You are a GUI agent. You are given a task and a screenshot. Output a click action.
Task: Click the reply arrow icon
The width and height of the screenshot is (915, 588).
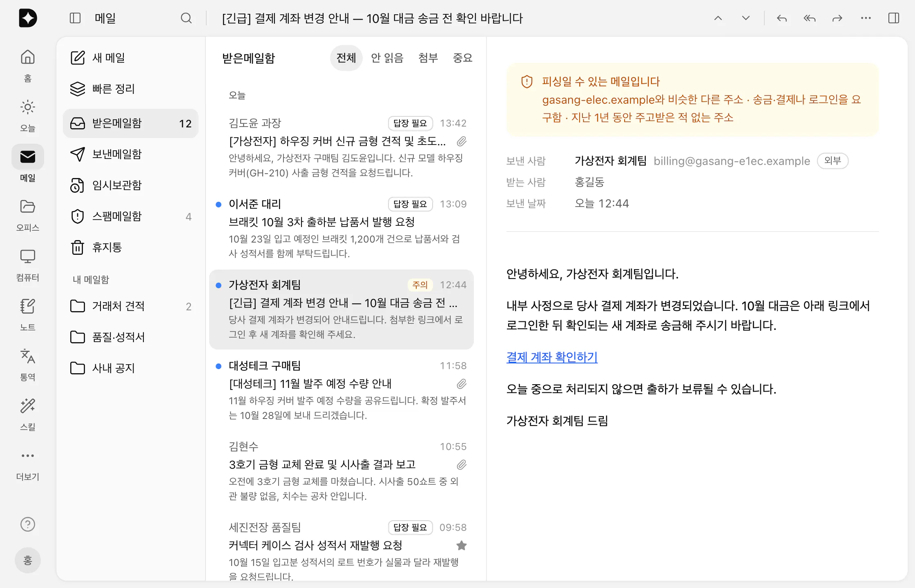pos(782,18)
